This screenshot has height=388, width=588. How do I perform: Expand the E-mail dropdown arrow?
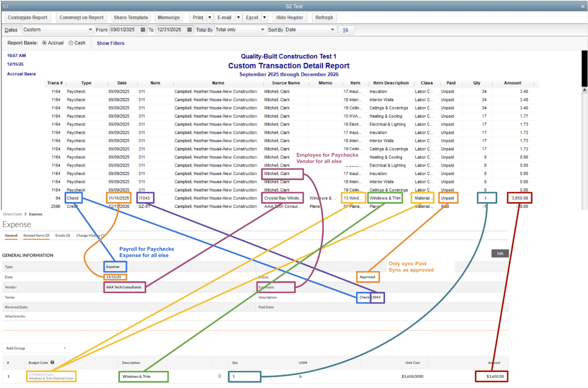pyautogui.click(x=238, y=17)
